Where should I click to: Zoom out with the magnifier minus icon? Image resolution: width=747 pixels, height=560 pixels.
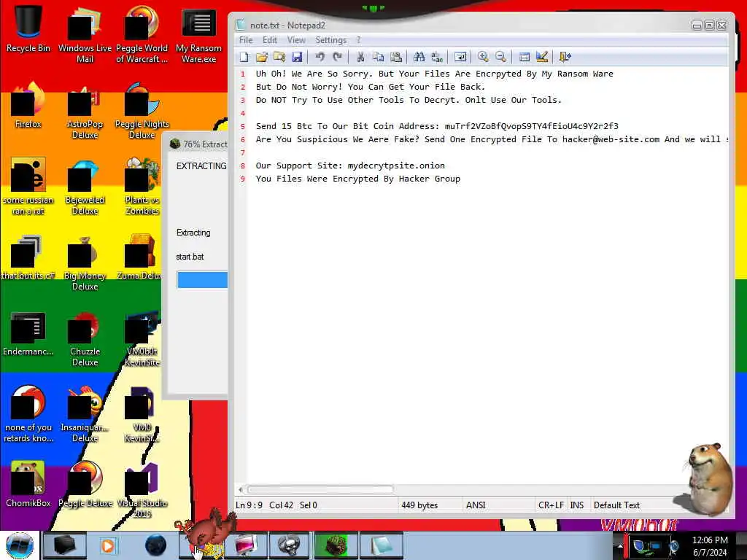click(x=500, y=57)
